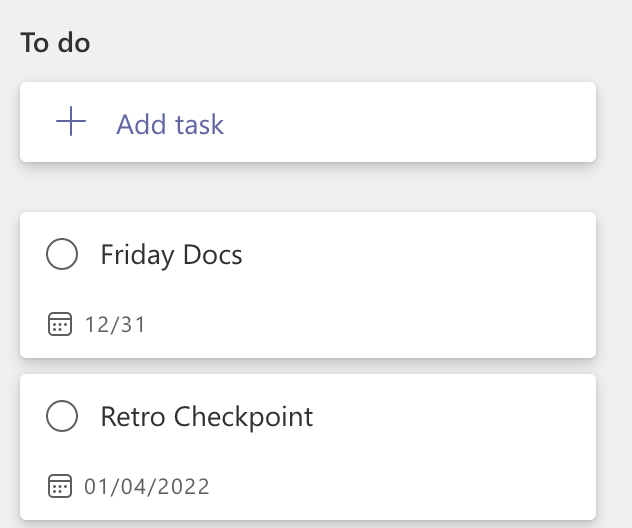Click empty space inside Add task card
The image size is (632, 528).
(403, 122)
